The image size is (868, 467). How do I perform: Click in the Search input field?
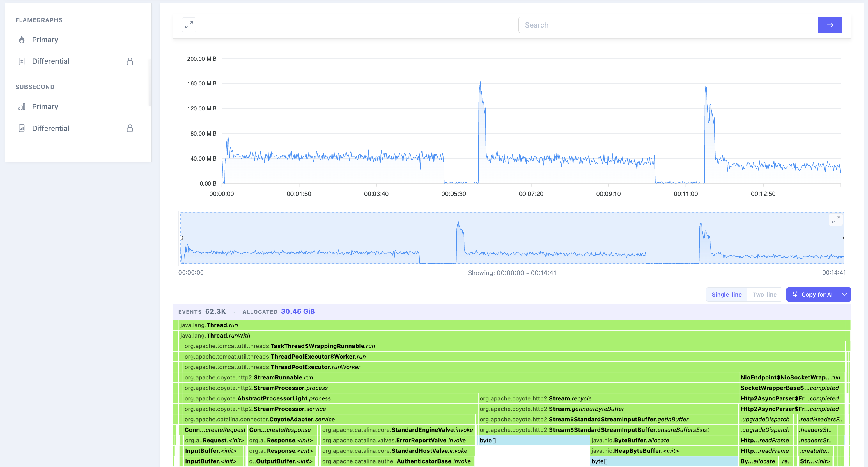pos(668,25)
